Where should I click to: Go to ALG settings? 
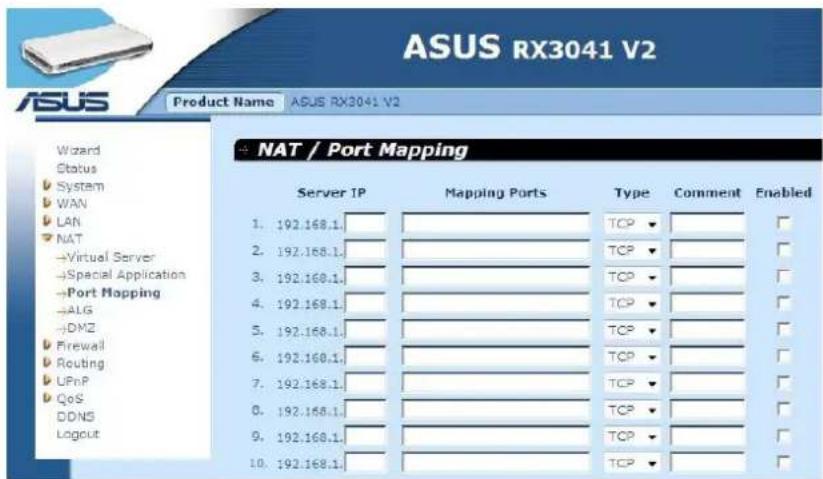pos(80,310)
